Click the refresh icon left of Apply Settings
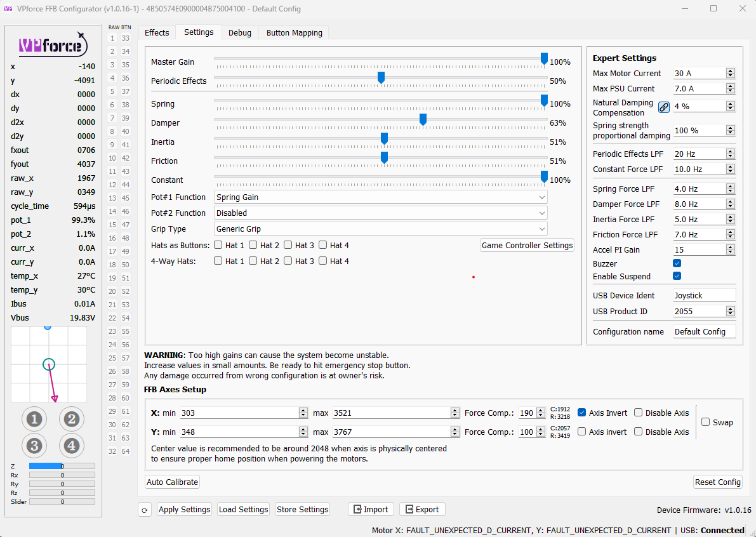 (145, 510)
